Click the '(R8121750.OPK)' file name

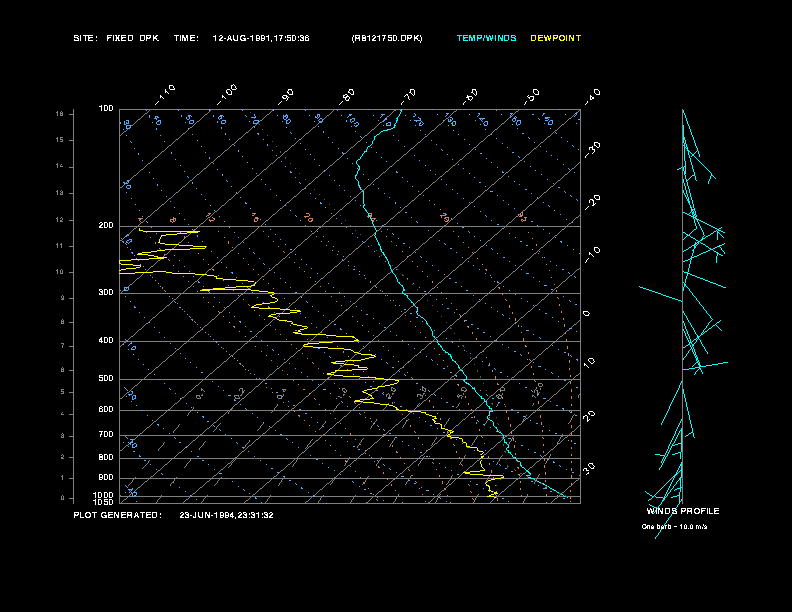387,38
